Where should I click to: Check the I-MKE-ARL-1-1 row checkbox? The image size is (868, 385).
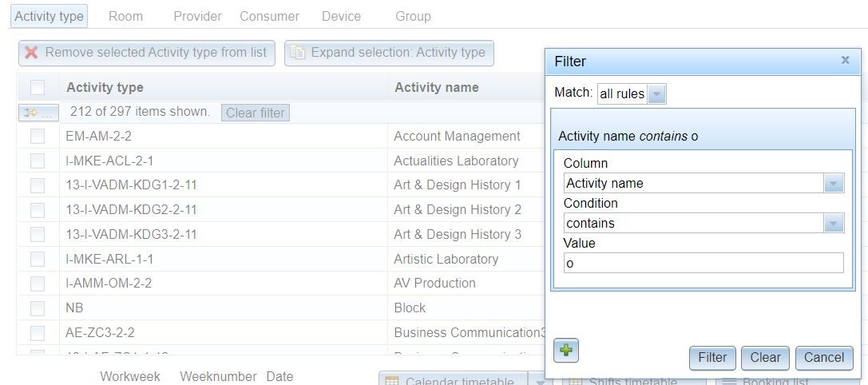click(x=38, y=260)
